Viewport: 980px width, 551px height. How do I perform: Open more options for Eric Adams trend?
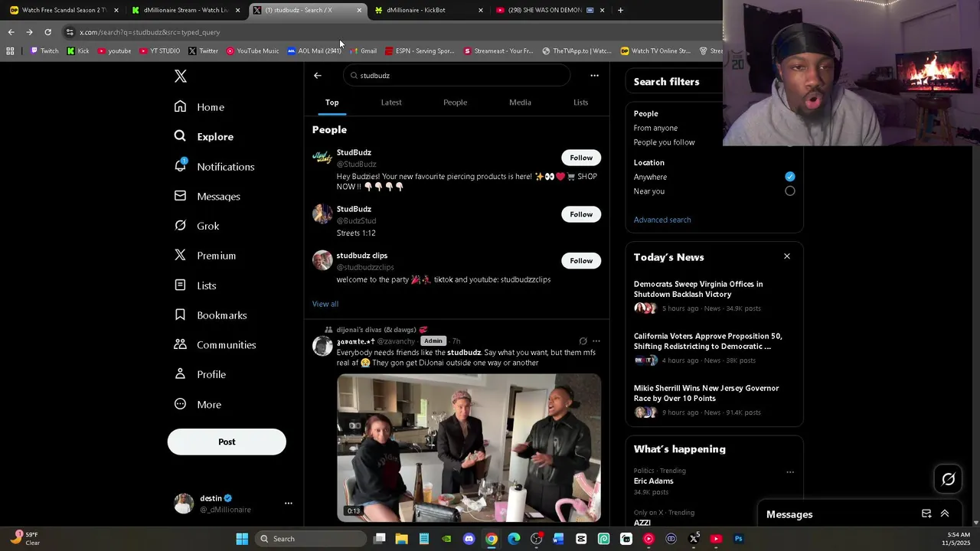(x=790, y=472)
